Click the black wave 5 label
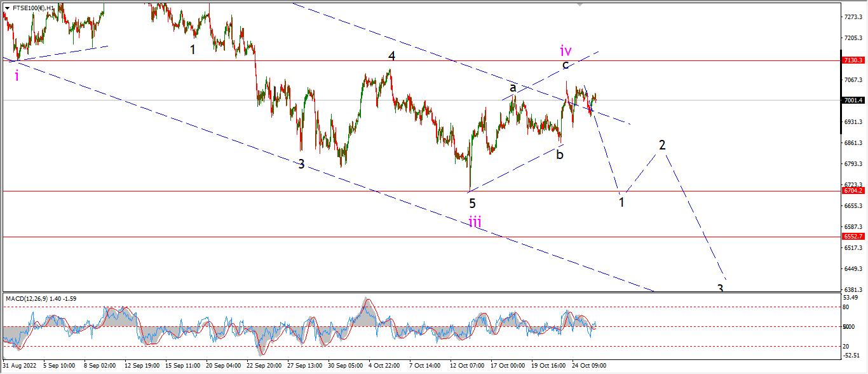868x374 pixels. point(472,204)
